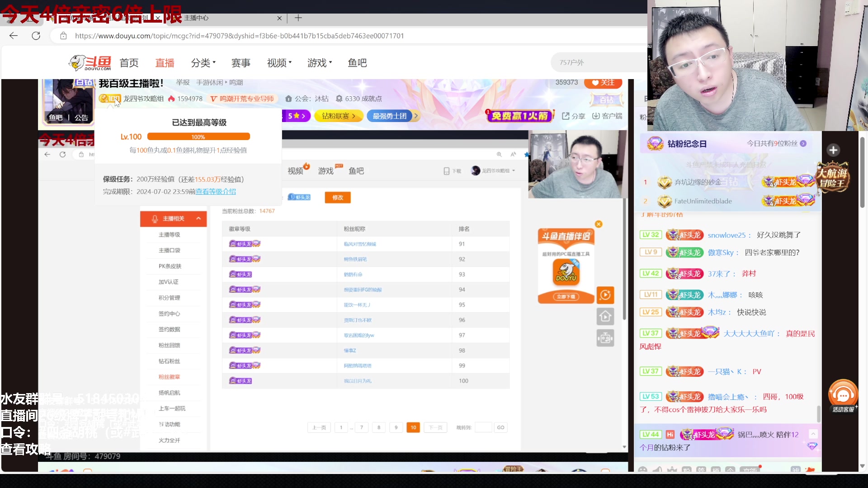
Task: Open the 龙四爷攻略组 account dropdown
Action: (x=493, y=171)
